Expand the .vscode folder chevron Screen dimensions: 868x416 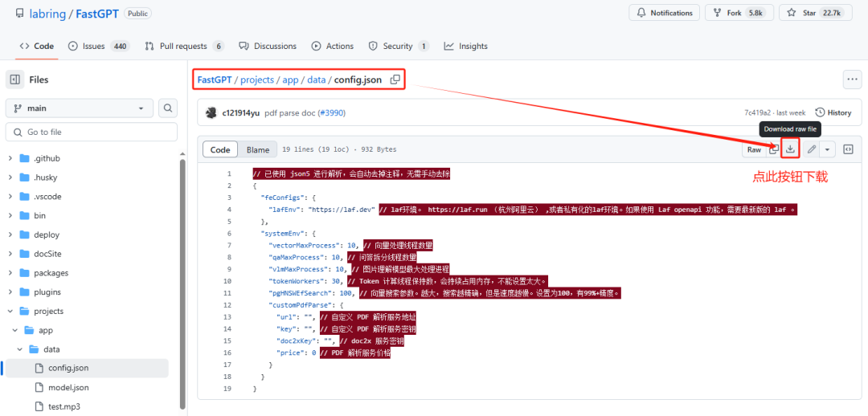click(x=10, y=197)
